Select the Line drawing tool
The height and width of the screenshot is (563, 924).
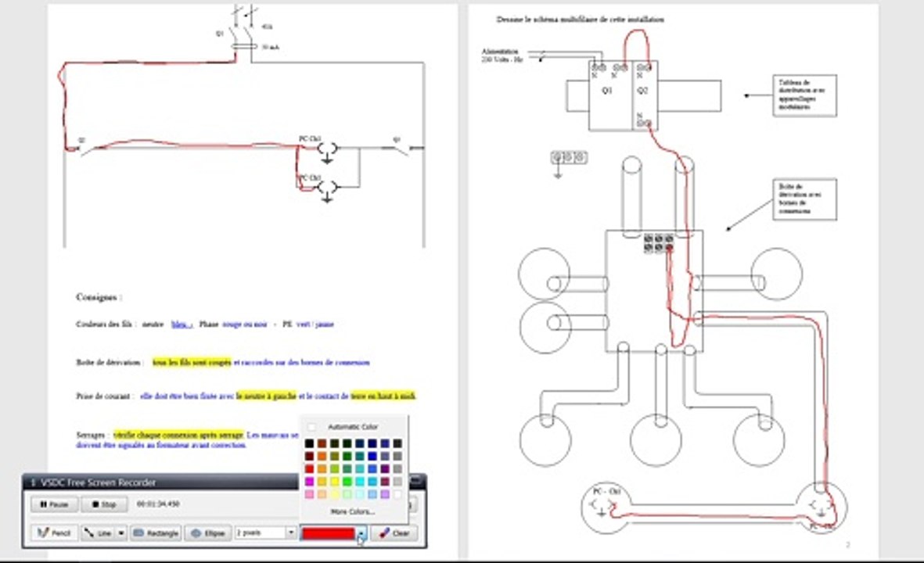point(98,533)
